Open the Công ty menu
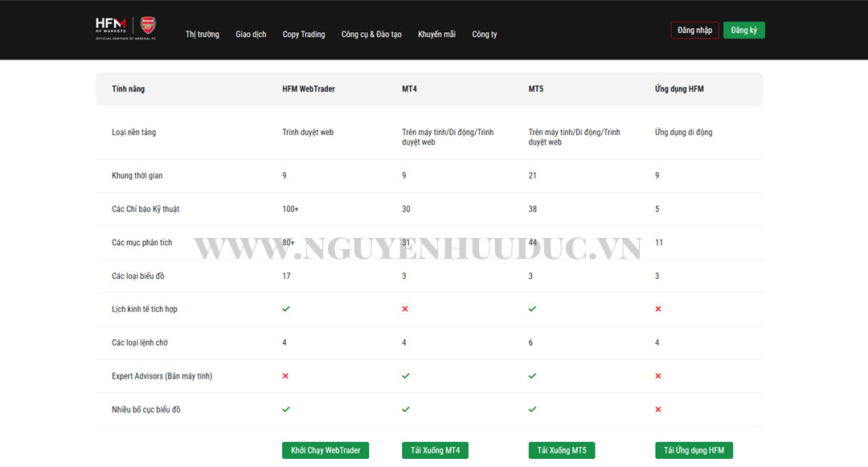Screen dimensions: 868x467 pyautogui.click(x=485, y=35)
